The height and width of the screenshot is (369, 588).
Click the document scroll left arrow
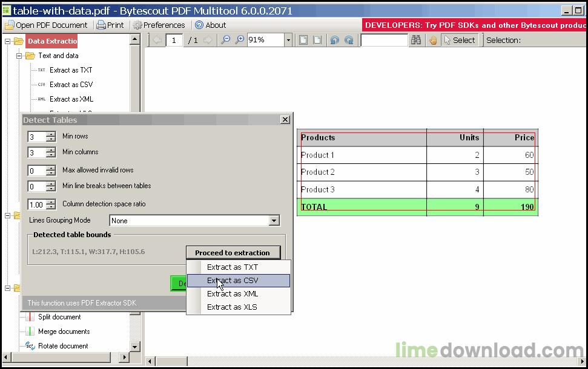[150, 362]
